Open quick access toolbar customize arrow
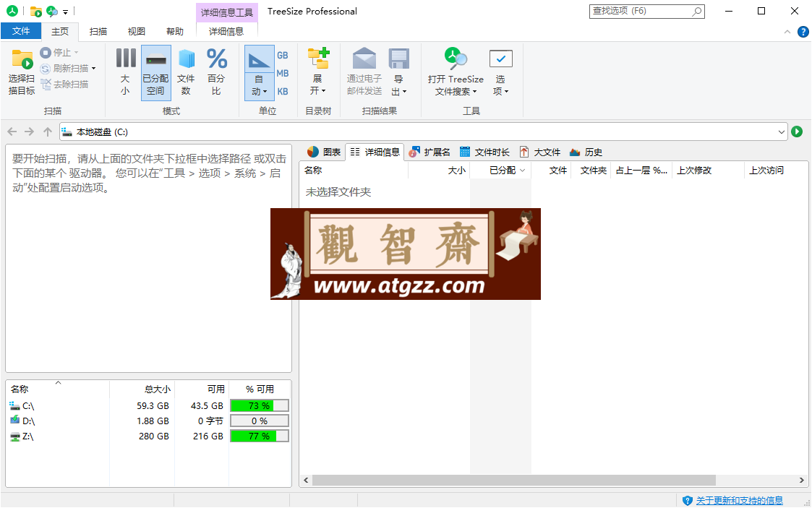The width and height of the screenshot is (812, 508). coord(65,12)
